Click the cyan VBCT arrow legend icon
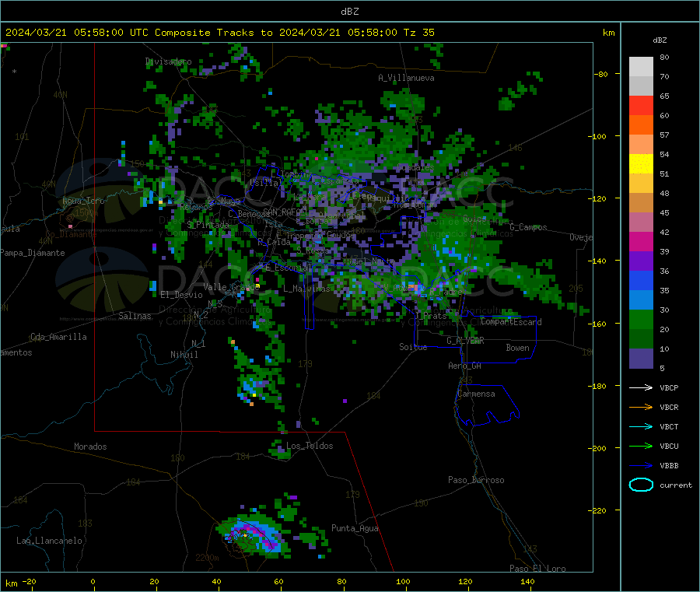This screenshot has height=592, width=700. (641, 426)
